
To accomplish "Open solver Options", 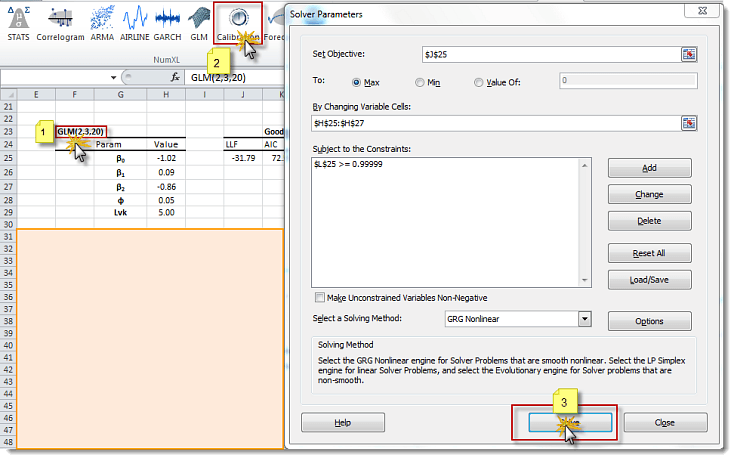I will pyautogui.click(x=649, y=321).
